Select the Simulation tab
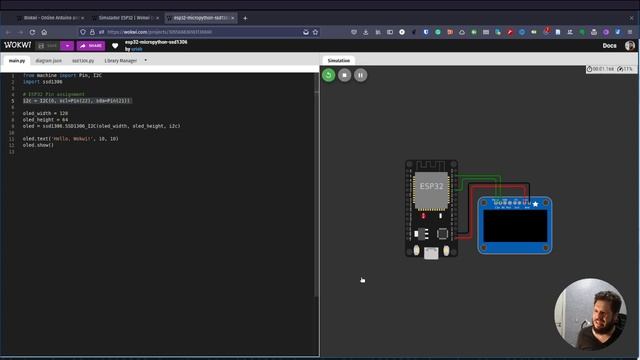This screenshot has width=640, height=360. (339, 60)
